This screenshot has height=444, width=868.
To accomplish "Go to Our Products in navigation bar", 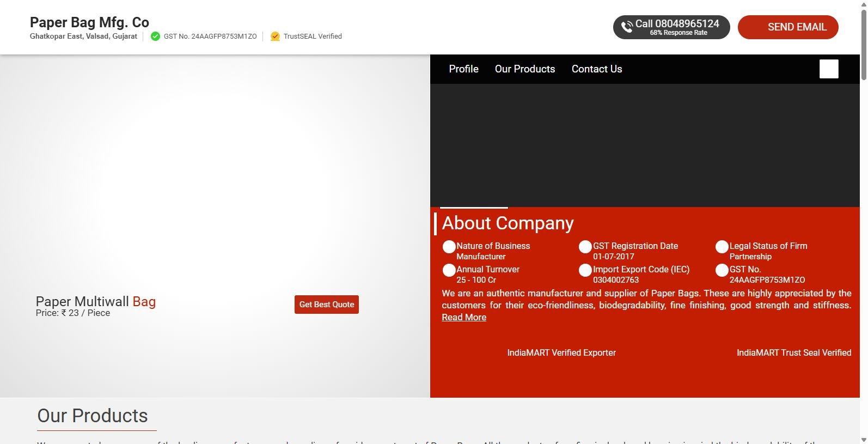I will [524, 69].
